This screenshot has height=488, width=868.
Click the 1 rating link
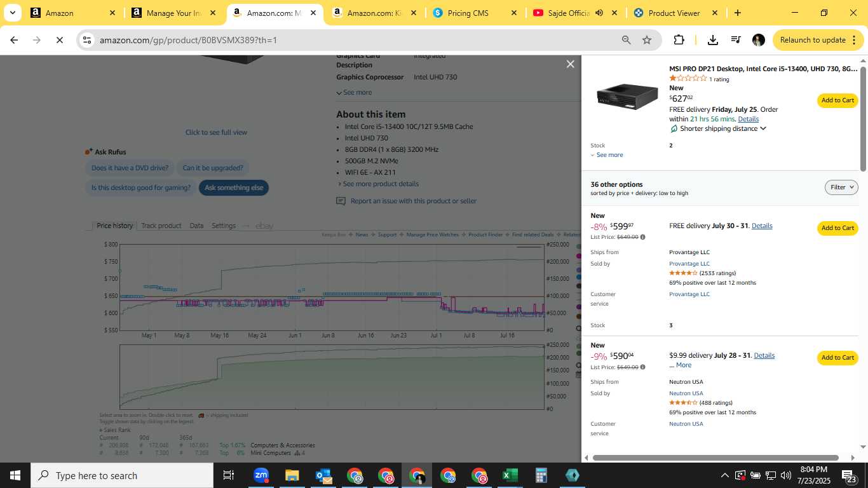point(719,79)
